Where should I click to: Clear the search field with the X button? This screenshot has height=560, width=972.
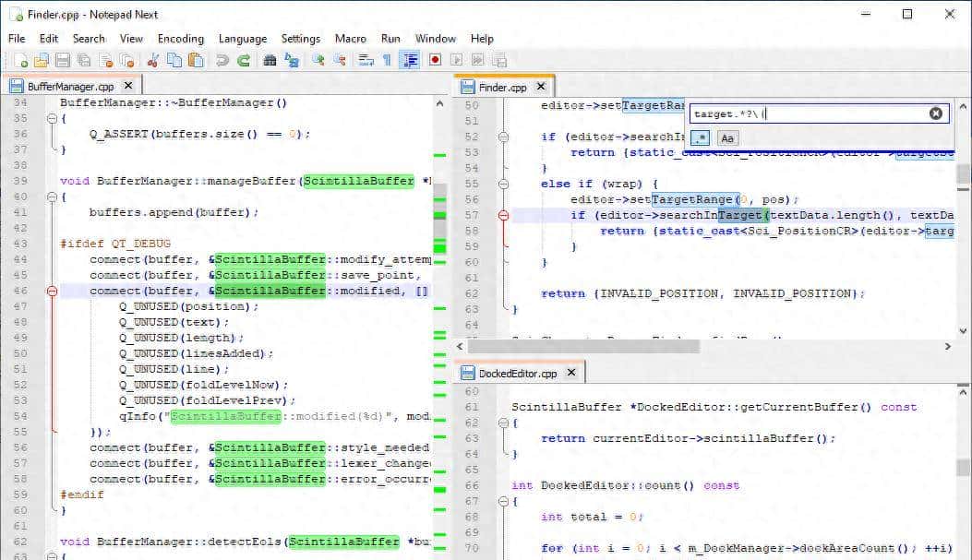935,113
